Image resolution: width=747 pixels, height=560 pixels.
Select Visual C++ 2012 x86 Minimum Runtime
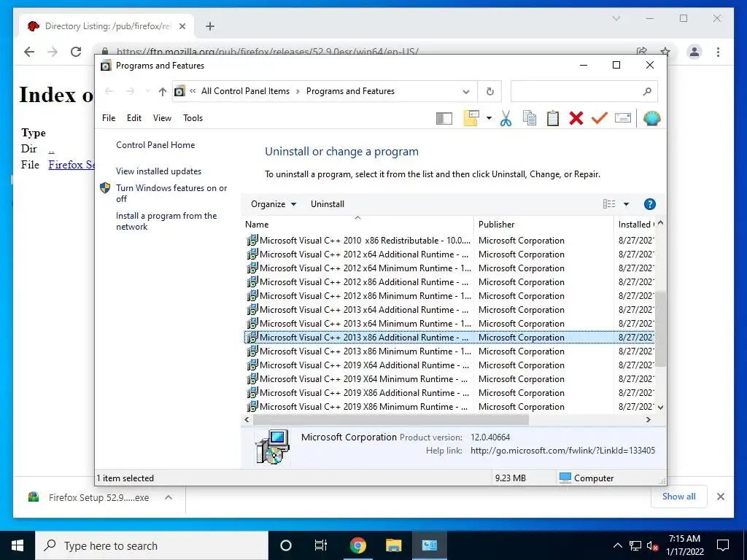click(x=449, y=296)
